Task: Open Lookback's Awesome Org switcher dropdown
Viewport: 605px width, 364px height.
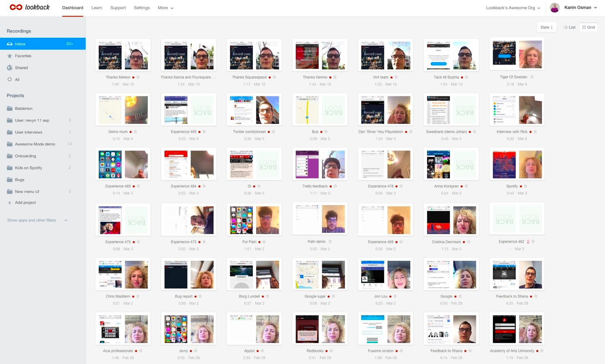Action: tap(513, 8)
